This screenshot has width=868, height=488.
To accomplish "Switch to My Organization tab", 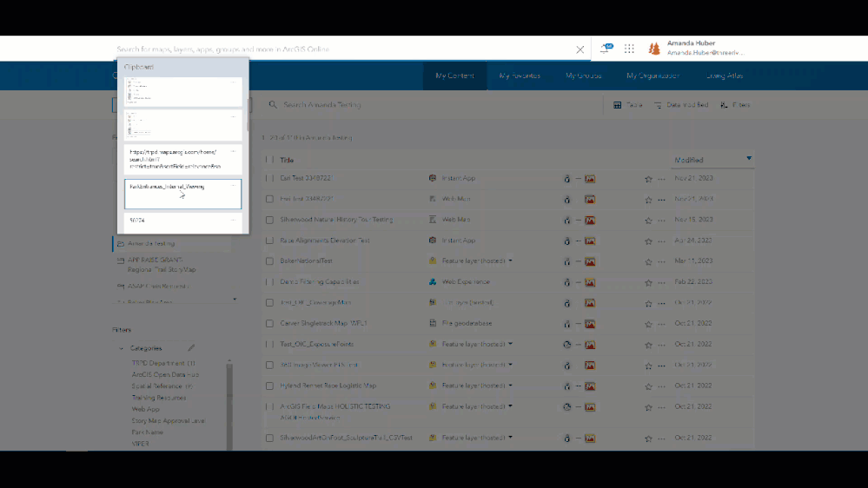I will [x=653, y=76].
